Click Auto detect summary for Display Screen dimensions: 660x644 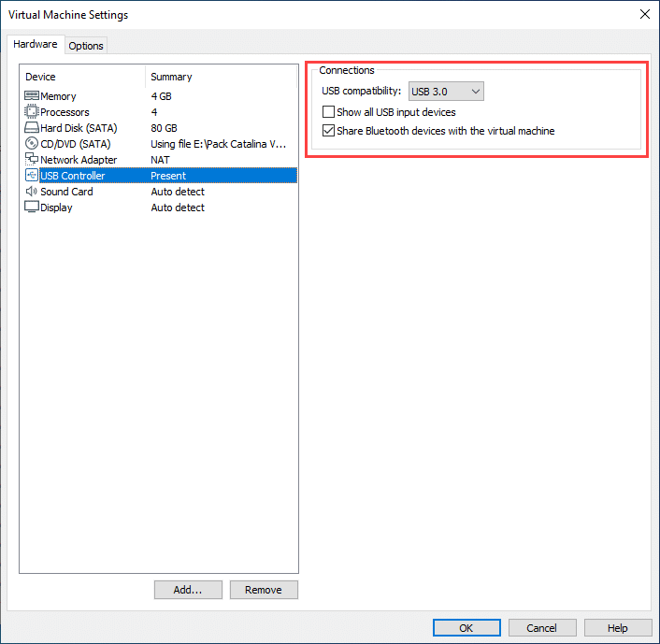(x=178, y=208)
